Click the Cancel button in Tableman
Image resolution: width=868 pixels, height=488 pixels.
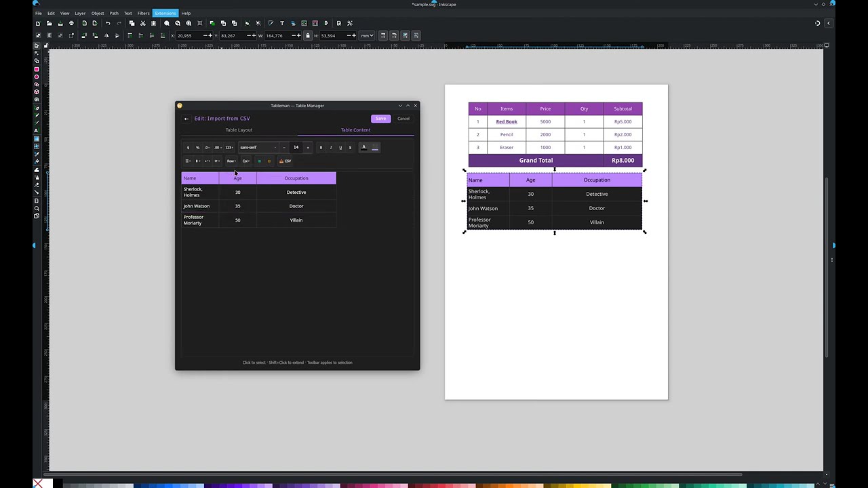(403, 119)
